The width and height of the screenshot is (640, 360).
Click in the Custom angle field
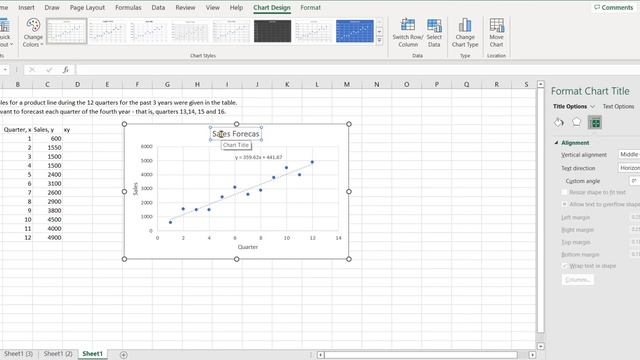(634, 181)
